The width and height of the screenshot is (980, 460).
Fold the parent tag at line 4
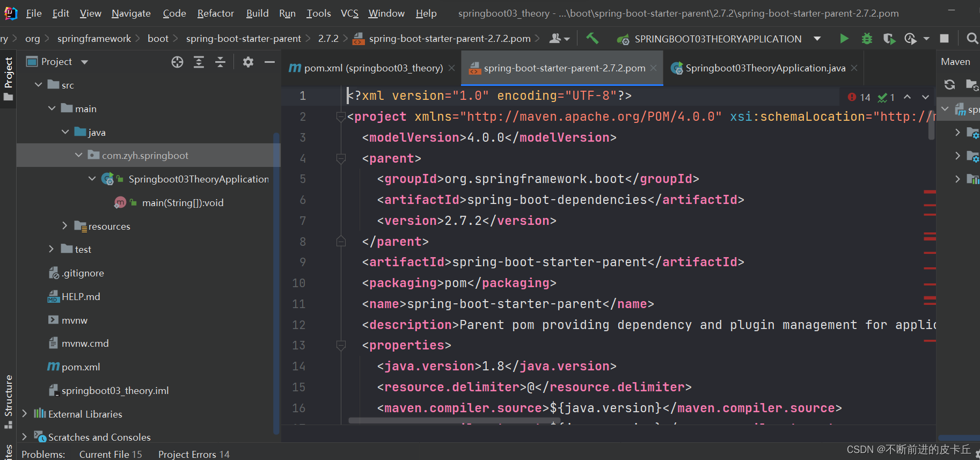(340, 158)
